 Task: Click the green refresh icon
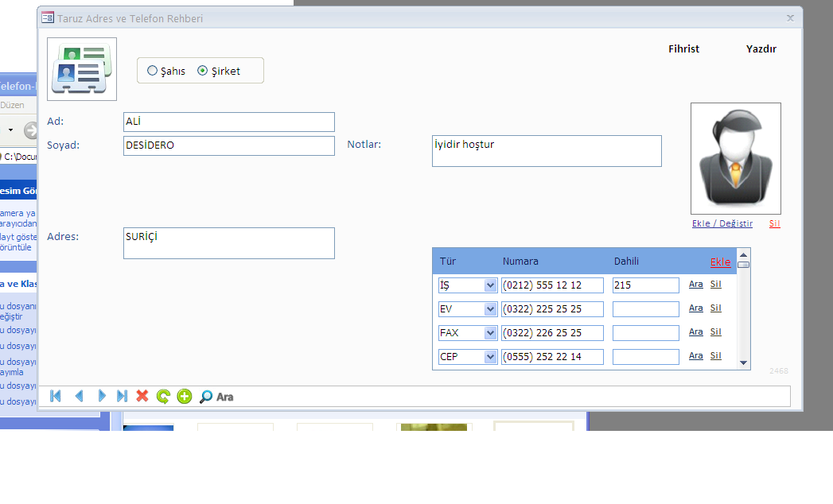[x=163, y=396]
